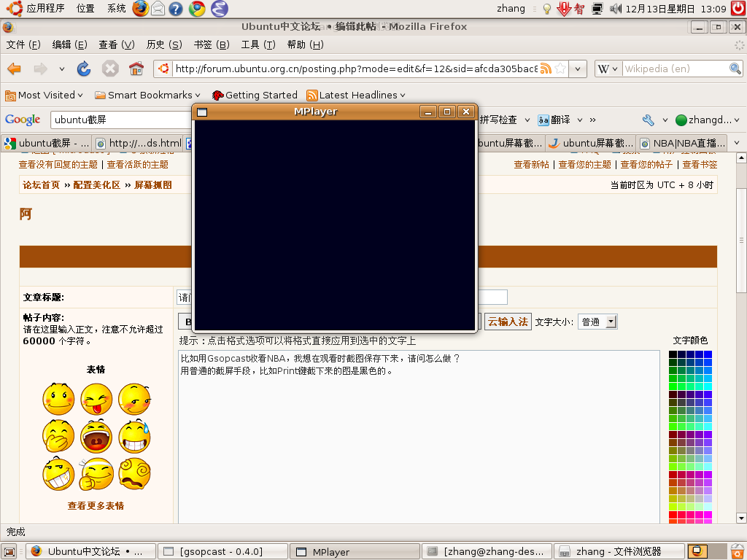Insert the dizzy swirl-eyed emoticon

click(134, 474)
